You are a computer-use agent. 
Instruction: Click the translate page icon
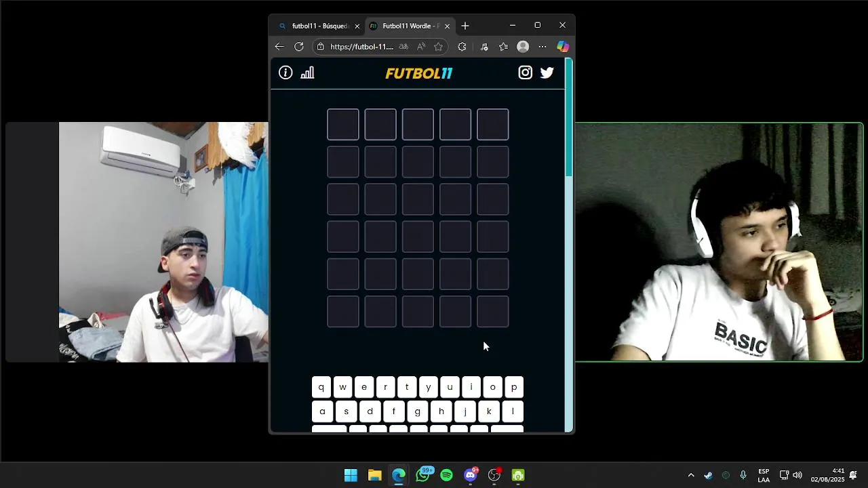coord(403,47)
